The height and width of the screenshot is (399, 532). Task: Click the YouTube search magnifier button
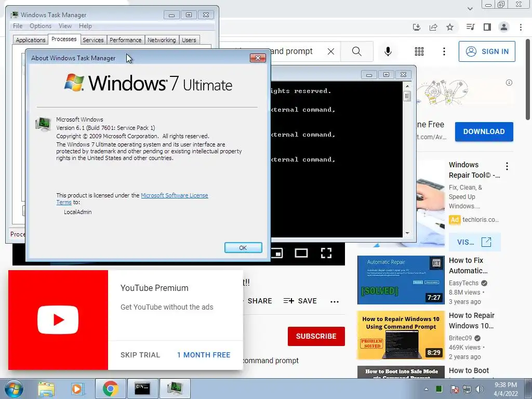tap(356, 51)
